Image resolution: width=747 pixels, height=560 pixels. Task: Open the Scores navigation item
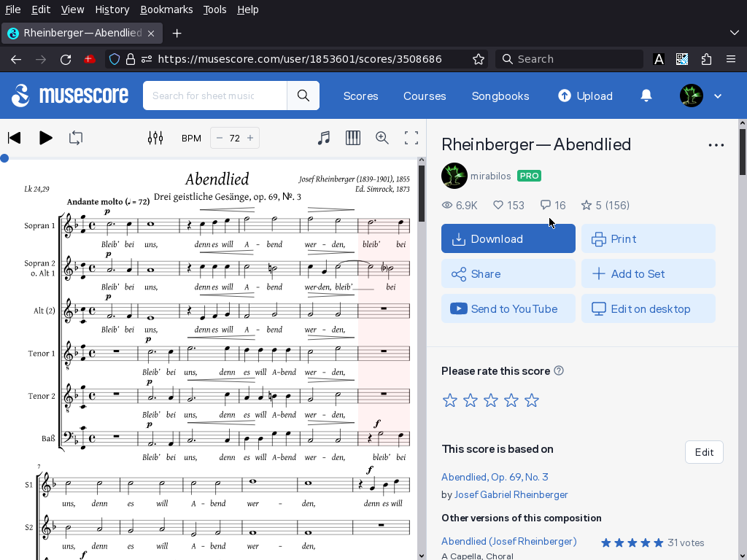pos(360,96)
